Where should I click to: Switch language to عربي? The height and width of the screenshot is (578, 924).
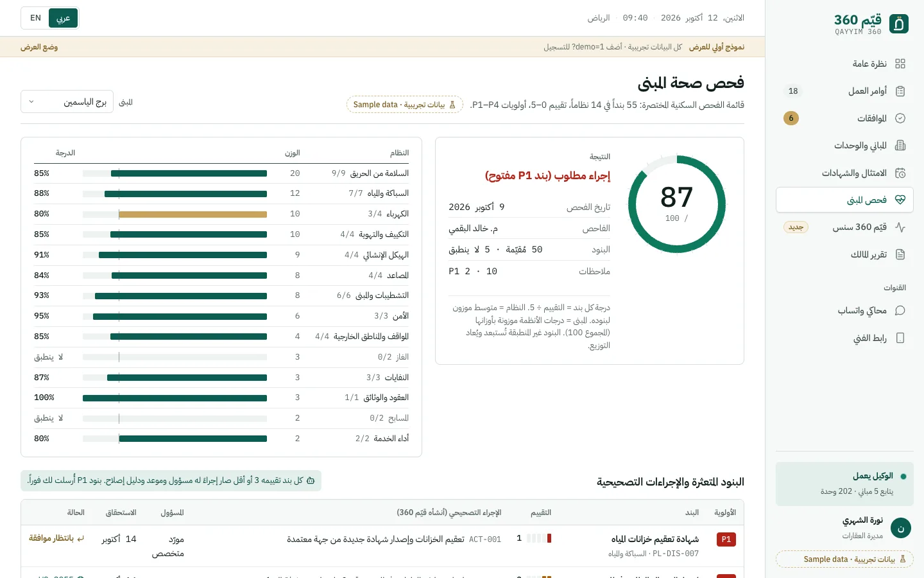[x=64, y=18]
